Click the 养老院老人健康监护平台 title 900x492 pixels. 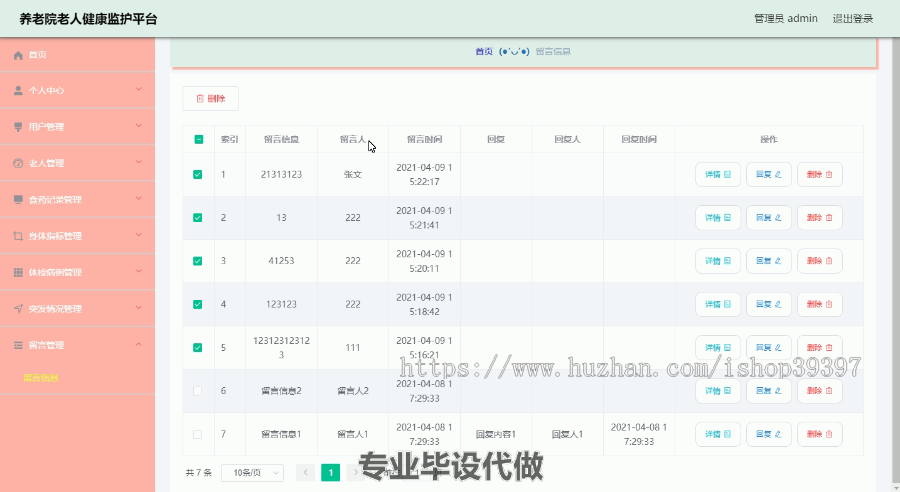pyautogui.click(x=88, y=19)
